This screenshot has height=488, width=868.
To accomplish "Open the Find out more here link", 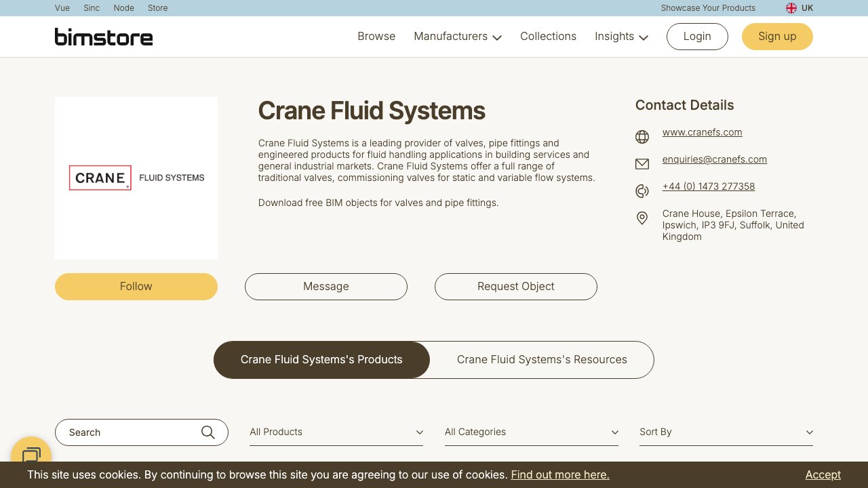I will [x=560, y=474].
